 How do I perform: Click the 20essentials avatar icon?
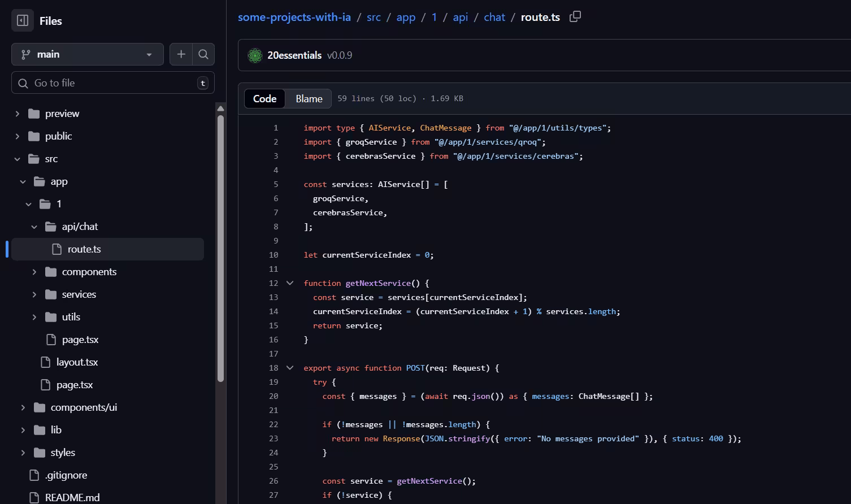tap(255, 55)
